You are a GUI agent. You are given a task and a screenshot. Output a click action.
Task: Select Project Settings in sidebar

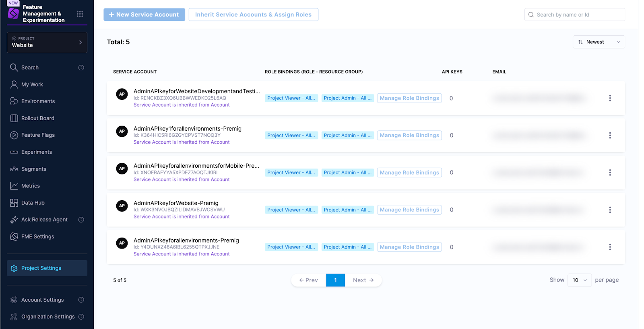coord(41,268)
